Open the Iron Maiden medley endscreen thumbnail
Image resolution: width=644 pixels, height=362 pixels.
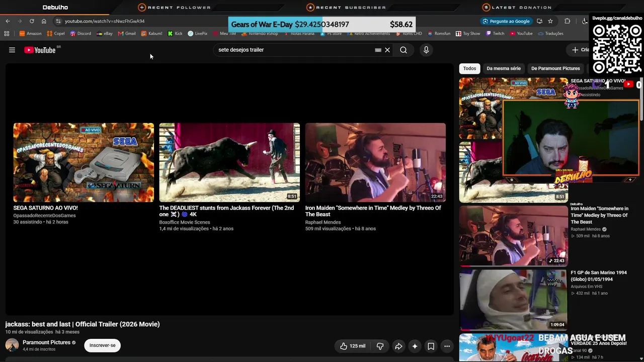[375, 162]
